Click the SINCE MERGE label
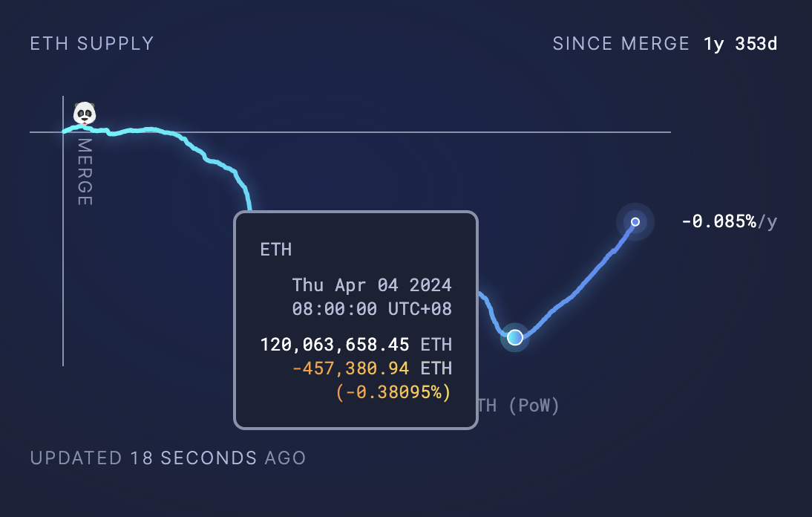The image size is (812, 517). [x=621, y=44]
